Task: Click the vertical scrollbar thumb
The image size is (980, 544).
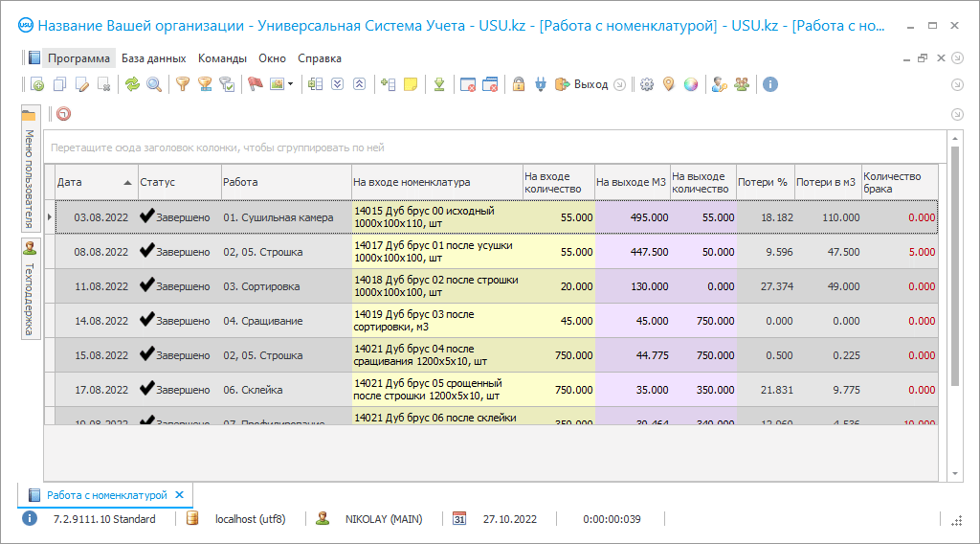Action: [954, 265]
